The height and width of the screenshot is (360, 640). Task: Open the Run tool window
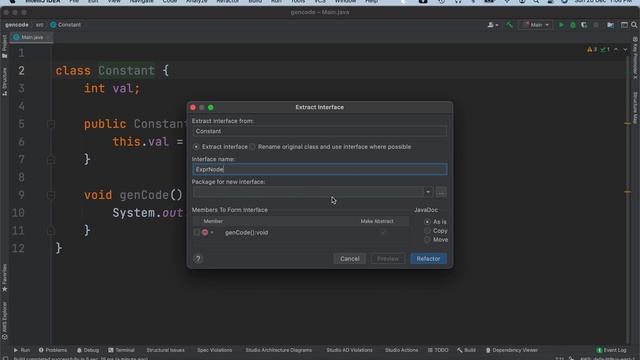tap(22, 350)
